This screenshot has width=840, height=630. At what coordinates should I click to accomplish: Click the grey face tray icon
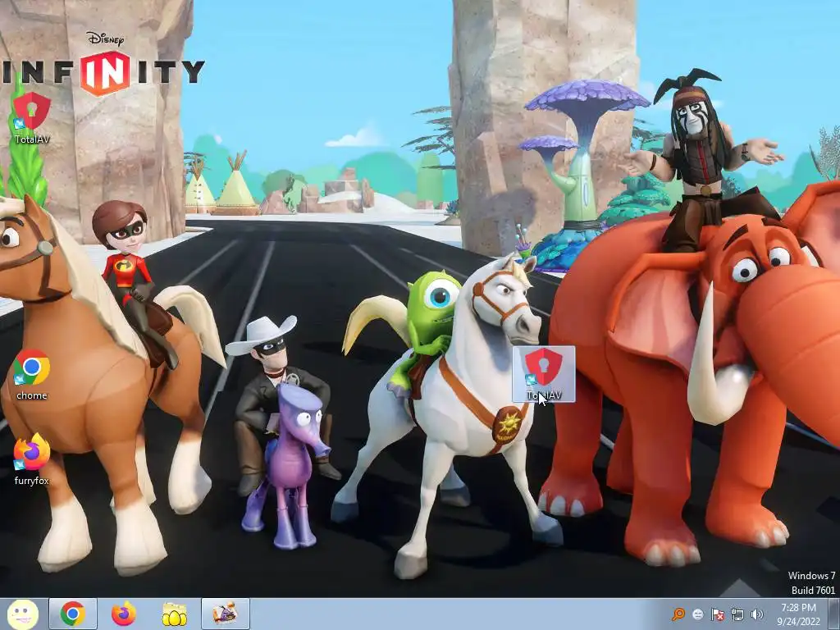point(697,614)
